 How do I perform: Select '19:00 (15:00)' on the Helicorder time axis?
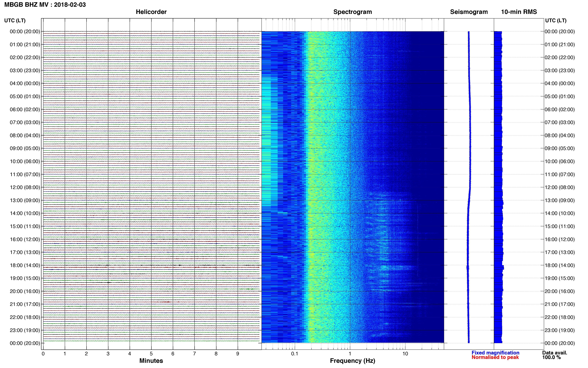click(x=25, y=278)
